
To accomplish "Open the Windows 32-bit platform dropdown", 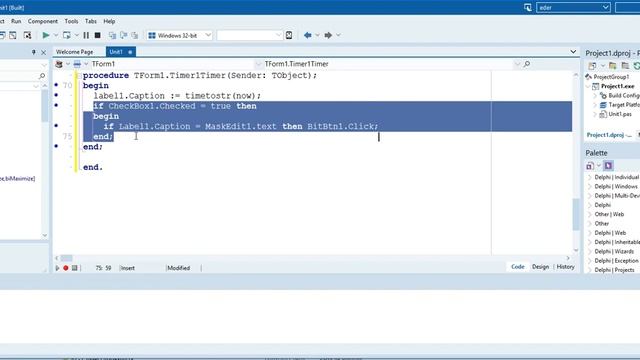I will 208,36.
